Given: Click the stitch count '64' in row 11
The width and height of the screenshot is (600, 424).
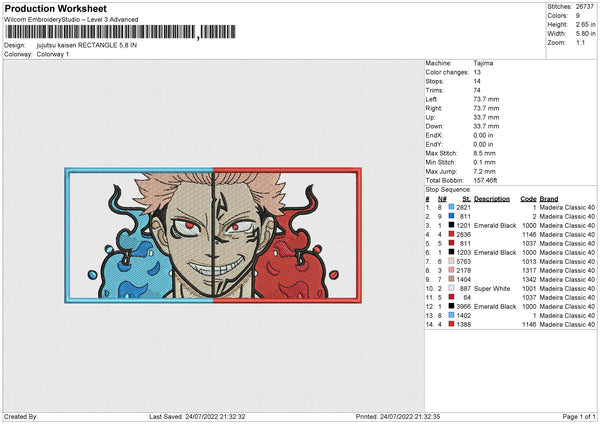Looking at the screenshot, I should point(467,297).
